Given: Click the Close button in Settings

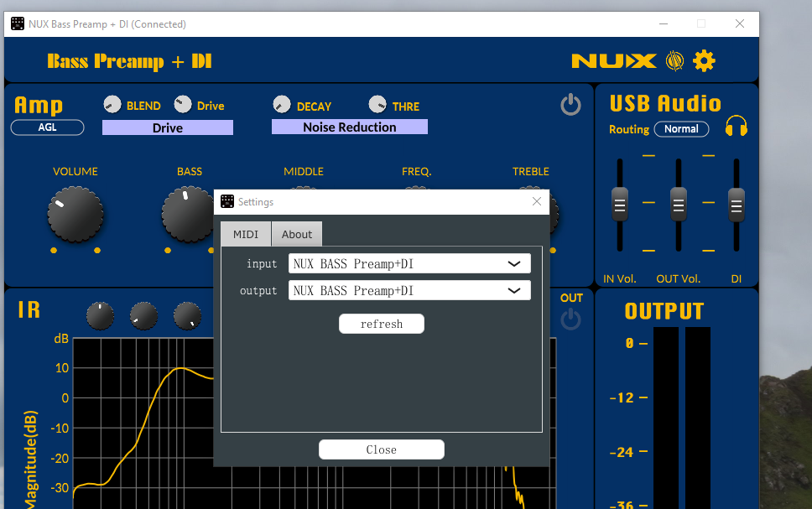Looking at the screenshot, I should tap(382, 449).
